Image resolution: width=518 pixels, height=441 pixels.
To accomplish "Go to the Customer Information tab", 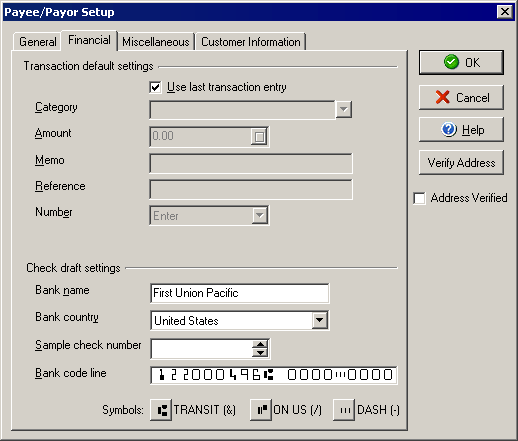I will tap(251, 42).
